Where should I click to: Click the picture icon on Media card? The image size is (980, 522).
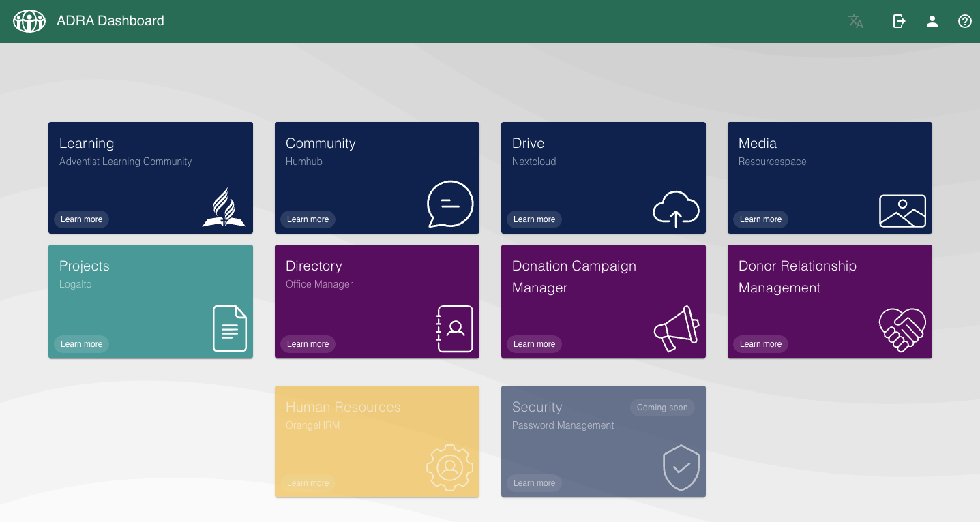[902, 211]
